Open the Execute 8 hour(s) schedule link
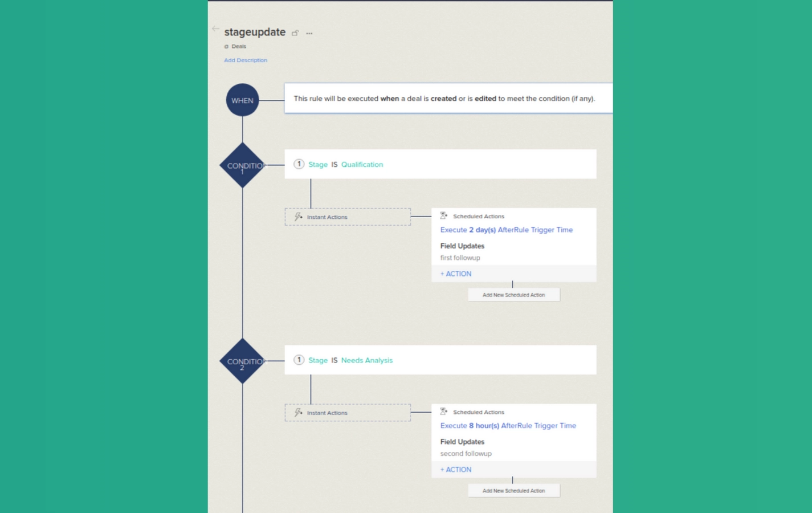The image size is (812, 513). point(508,425)
